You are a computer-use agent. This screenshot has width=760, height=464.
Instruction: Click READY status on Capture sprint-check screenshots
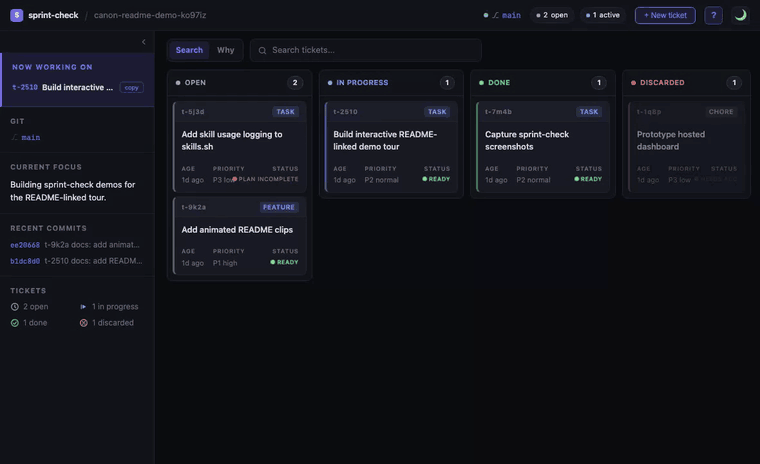588,179
